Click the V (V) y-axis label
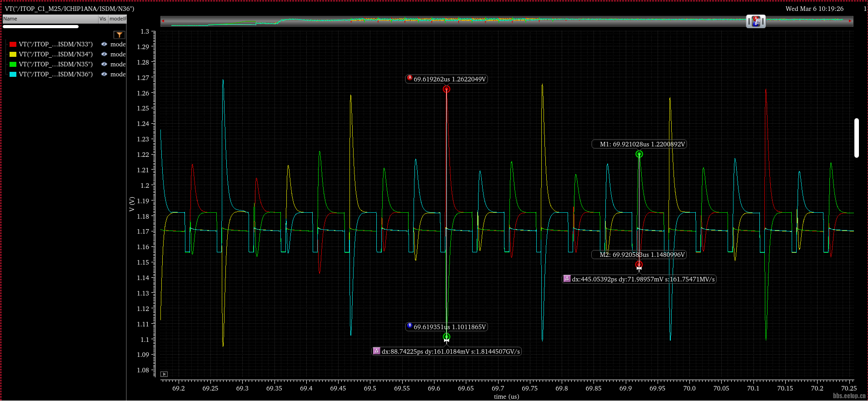The width and height of the screenshot is (868, 401). click(x=132, y=204)
